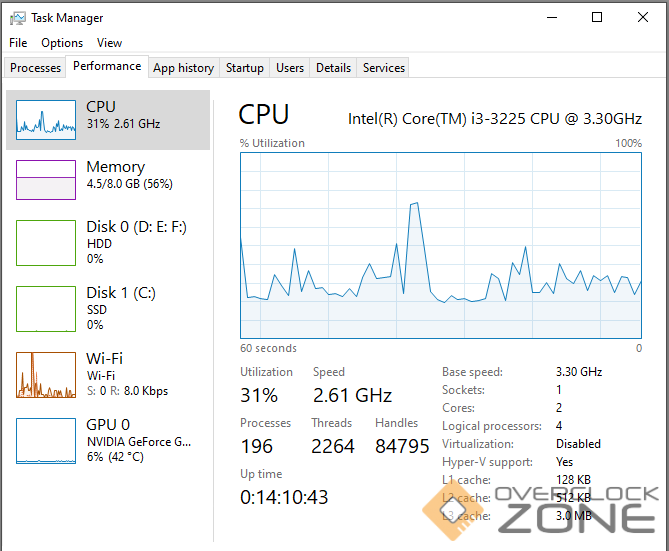Click the Intel Core i3-3225 processor name
Viewport: 669px width, 551px height.
click(494, 118)
